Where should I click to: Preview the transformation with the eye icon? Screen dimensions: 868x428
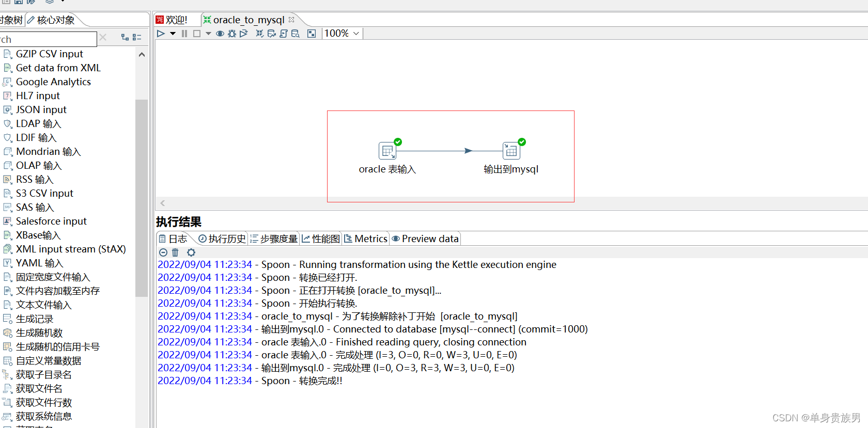[x=220, y=34]
